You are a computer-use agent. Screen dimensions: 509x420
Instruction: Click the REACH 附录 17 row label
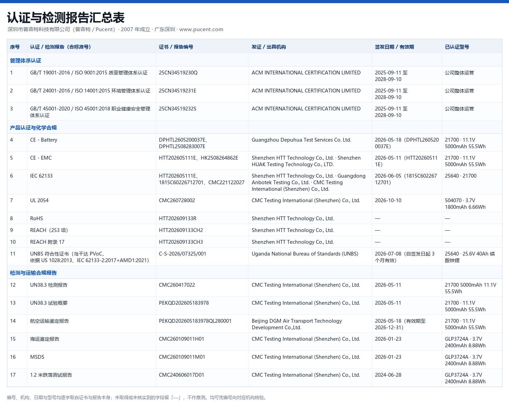click(47, 242)
